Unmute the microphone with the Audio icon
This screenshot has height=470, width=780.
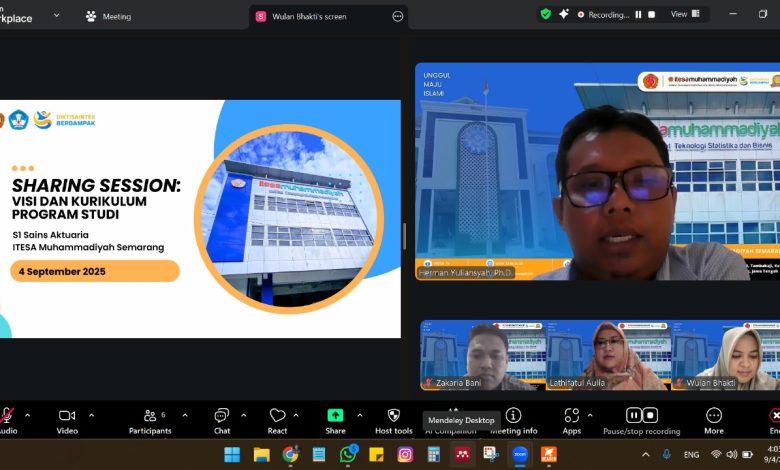[x=6, y=416]
